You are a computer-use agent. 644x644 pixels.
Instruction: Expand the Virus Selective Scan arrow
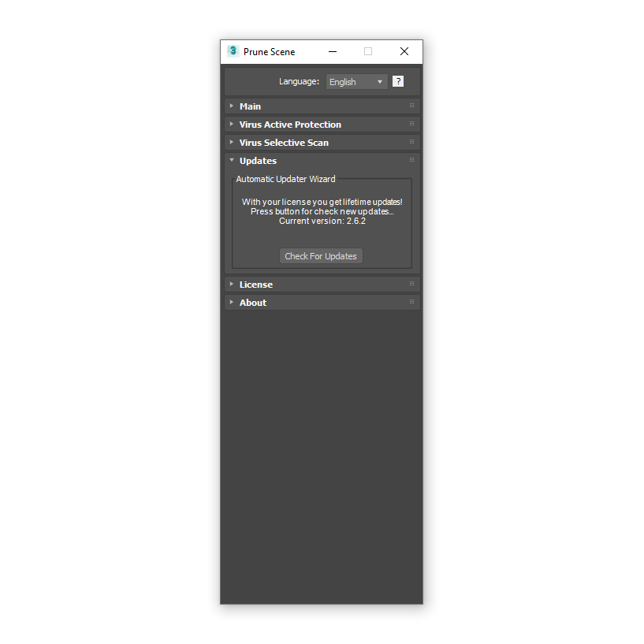(x=232, y=142)
